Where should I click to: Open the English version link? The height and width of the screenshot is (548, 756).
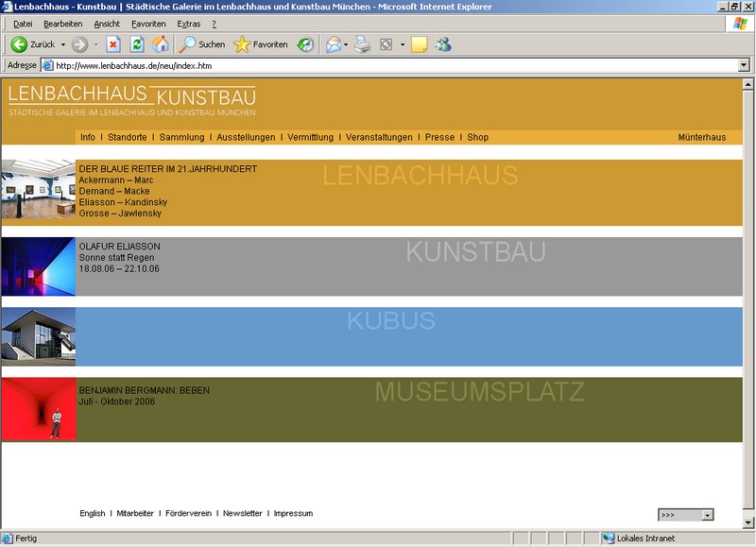[93, 513]
